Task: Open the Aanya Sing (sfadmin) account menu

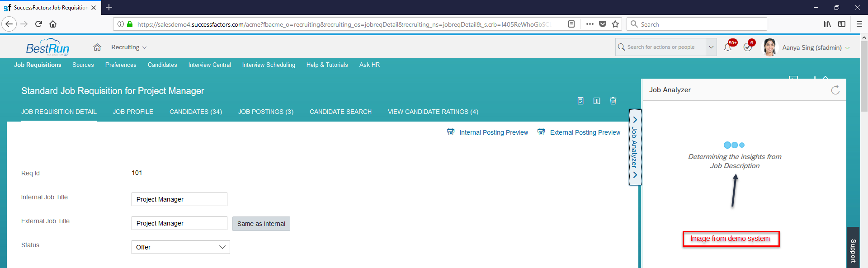Action: coord(816,47)
